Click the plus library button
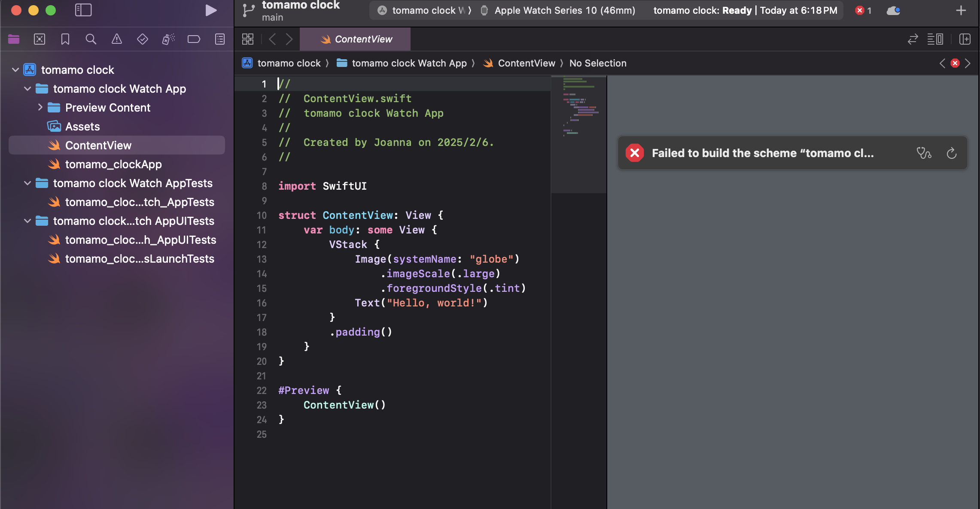The width and height of the screenshot is (980, 509). pos(961,10)
